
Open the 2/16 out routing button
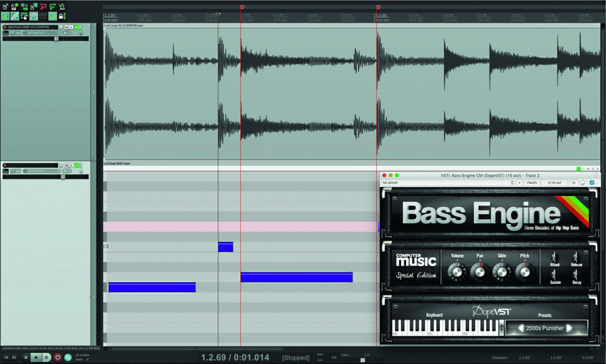pyautogui.click(x=554, y=183)
